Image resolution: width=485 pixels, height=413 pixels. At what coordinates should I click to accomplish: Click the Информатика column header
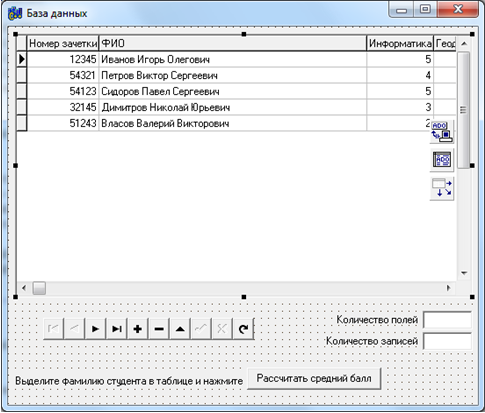click(400, 43)
